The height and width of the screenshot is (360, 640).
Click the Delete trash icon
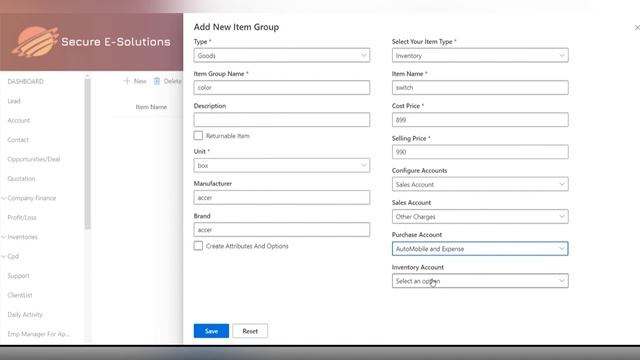pos(157,81)
